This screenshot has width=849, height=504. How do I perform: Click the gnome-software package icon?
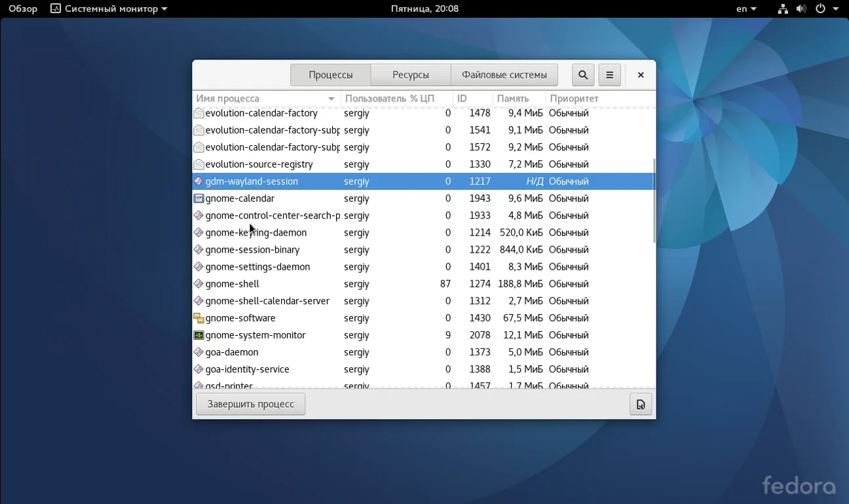click(x=198, y=318)
